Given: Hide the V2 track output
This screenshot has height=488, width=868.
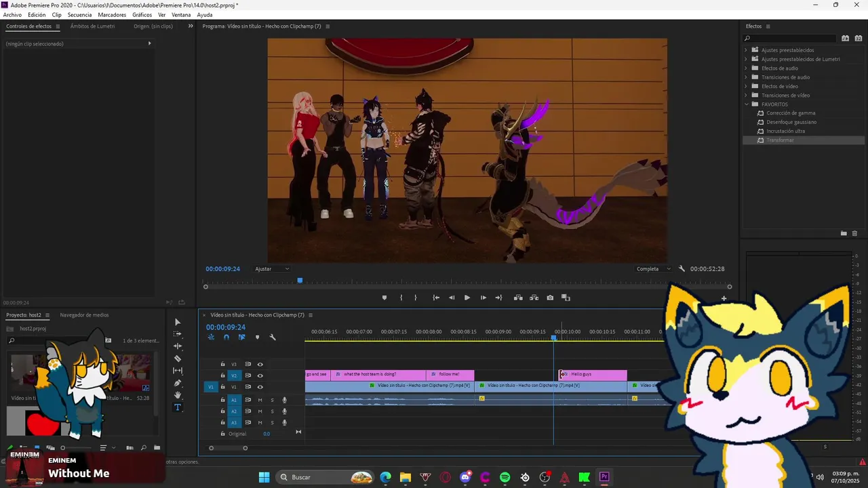Looking at the screenshot, I should 260,375.
